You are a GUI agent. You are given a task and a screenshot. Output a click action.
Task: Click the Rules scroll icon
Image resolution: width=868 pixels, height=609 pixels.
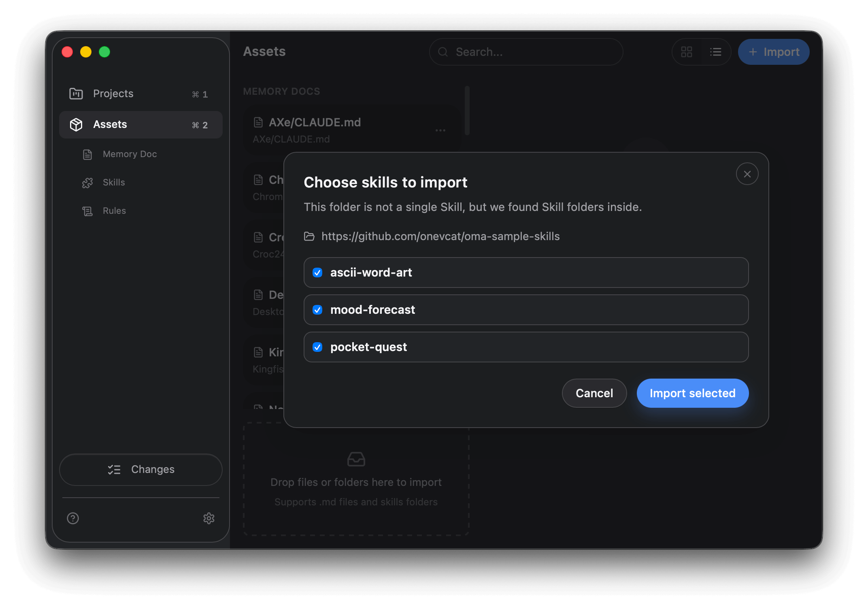click(87, 211)
